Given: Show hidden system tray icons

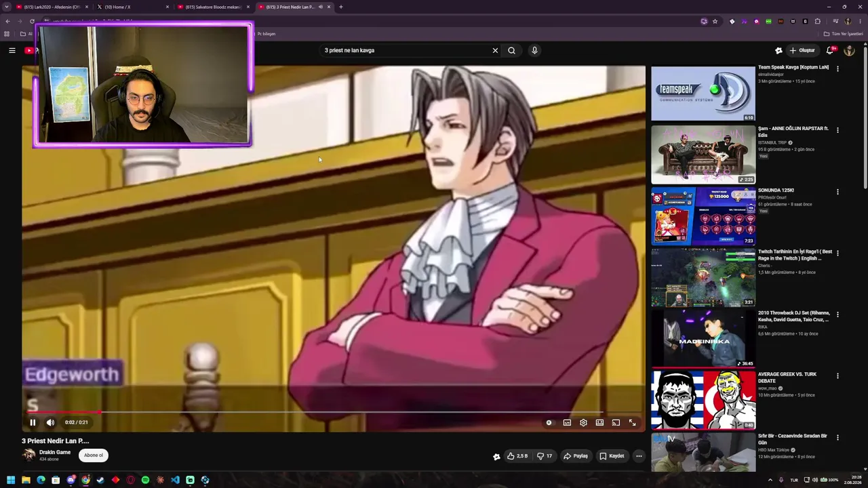Looking at the screenshot, I should tap(770, 480).
